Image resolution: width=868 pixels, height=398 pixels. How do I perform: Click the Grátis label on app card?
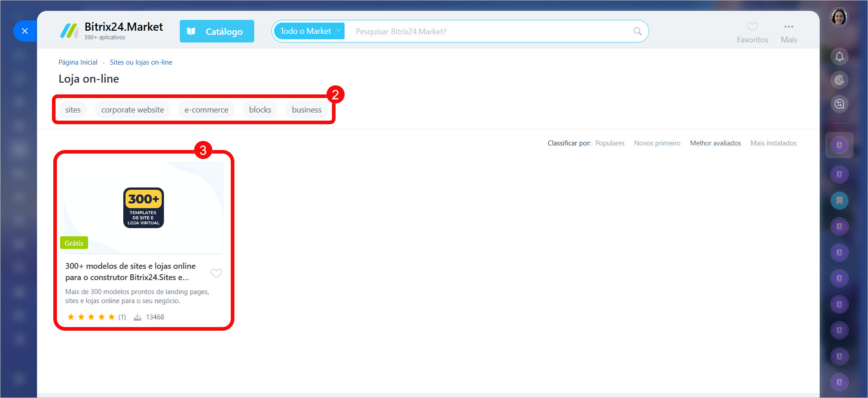74,243
